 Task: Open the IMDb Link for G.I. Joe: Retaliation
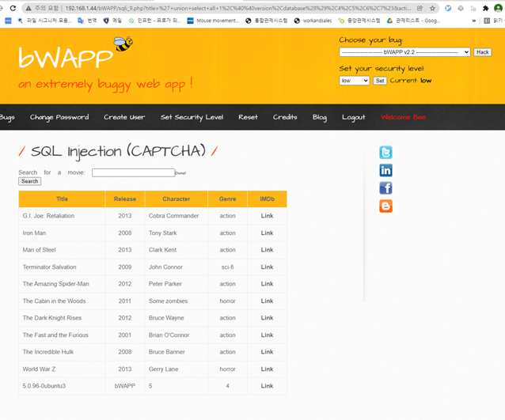click(267, 216)
